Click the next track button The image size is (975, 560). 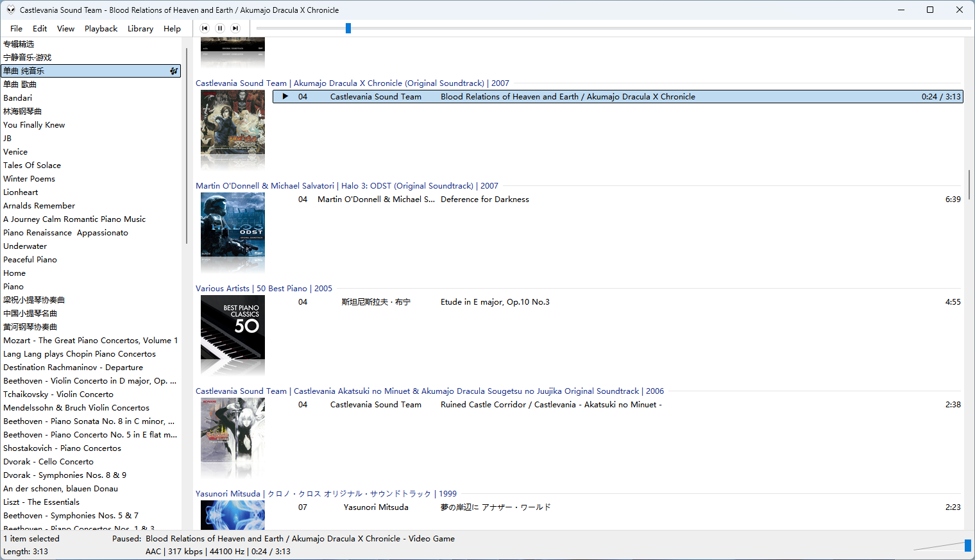(235, 28)
